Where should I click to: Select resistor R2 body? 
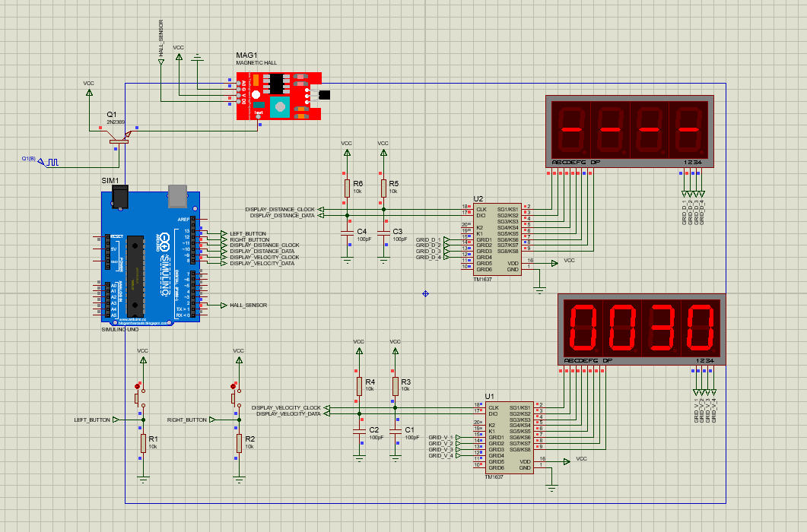coord(239,444)
